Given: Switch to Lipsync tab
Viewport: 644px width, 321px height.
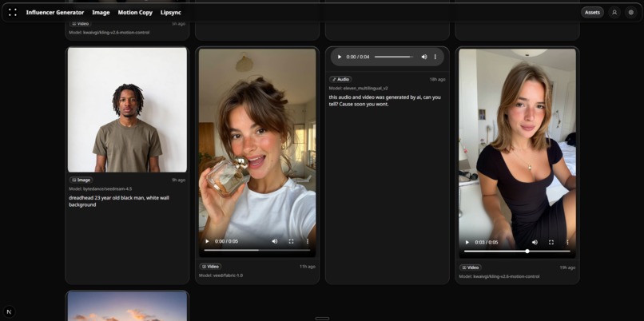Looking at the screenshot, I should pos(171,12).
